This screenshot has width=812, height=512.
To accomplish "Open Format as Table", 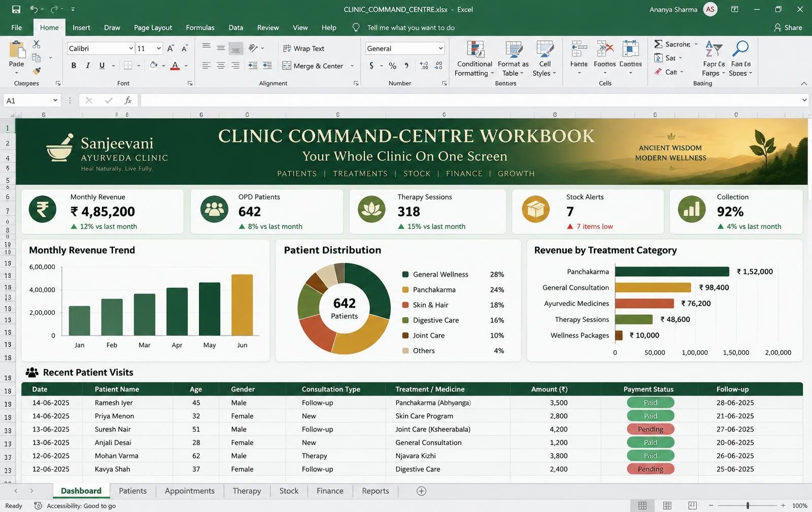I will coord(513,59).
